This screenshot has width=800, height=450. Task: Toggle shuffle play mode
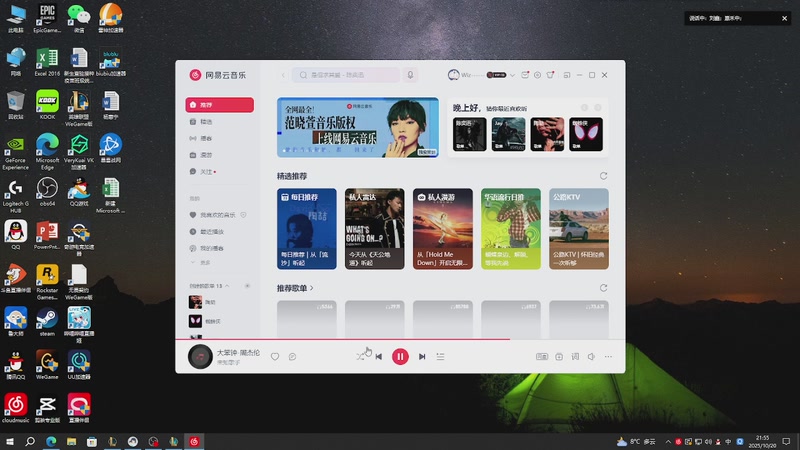[360, 357]
